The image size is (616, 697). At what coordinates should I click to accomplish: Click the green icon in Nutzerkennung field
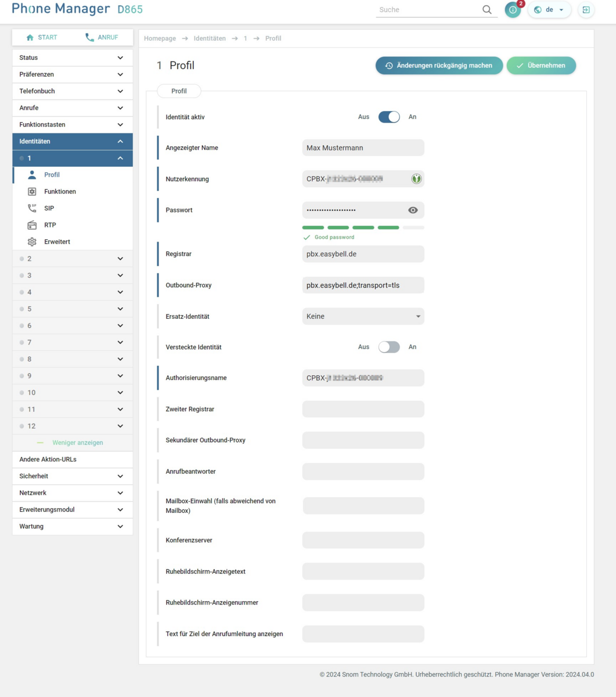416,179
